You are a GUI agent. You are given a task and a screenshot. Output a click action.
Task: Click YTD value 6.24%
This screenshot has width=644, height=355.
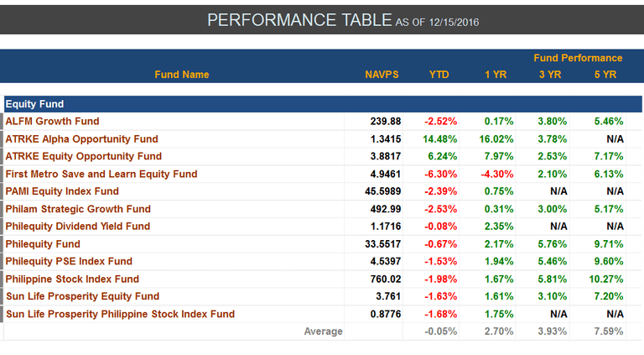[443, 156]
